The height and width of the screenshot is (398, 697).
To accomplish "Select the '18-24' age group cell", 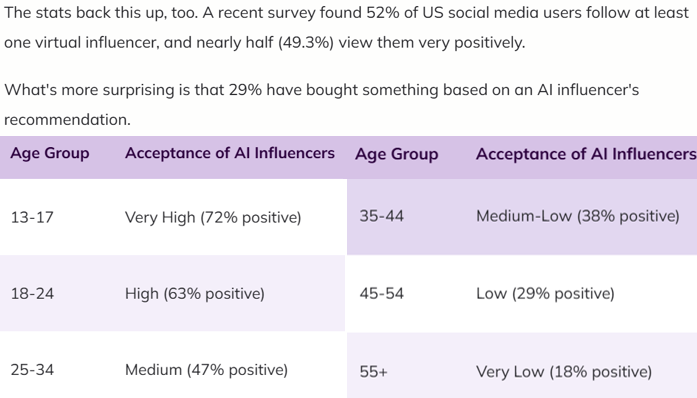I will [x=32, y=293].
